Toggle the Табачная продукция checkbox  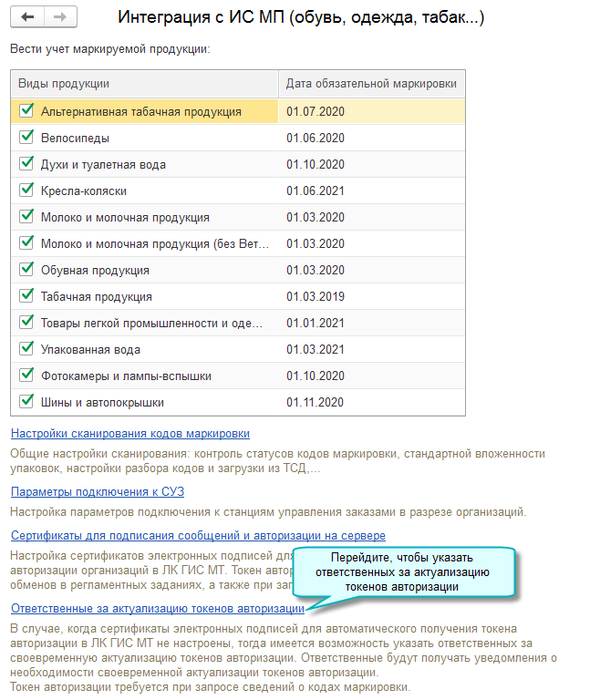(x=26, y=295)
